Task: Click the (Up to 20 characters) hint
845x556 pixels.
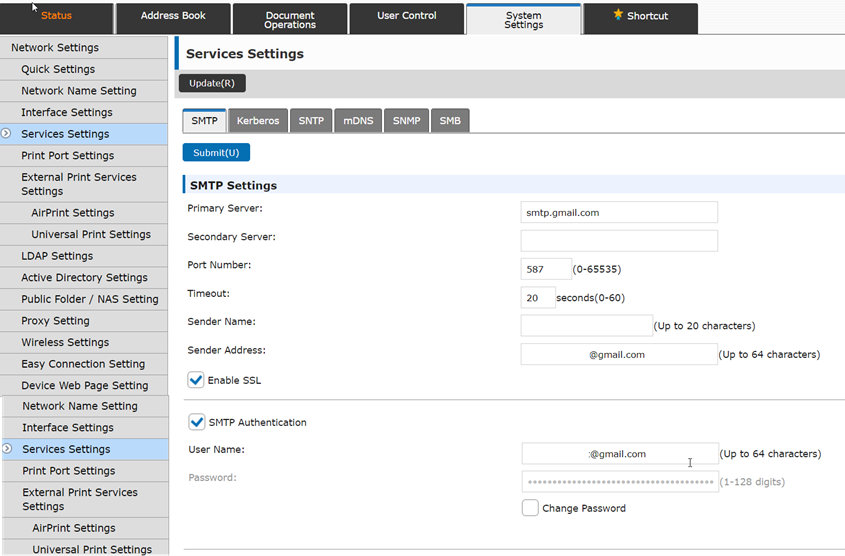Action: pos(704,326)
